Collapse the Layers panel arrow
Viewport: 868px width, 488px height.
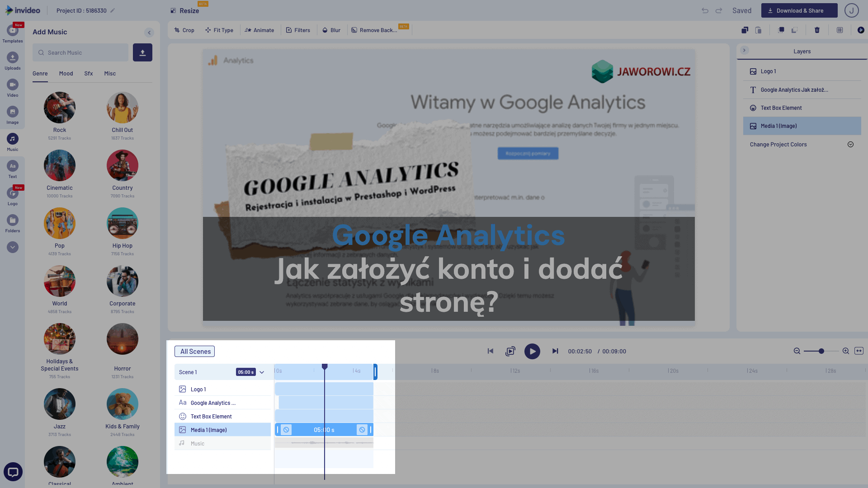pyautogui.click(x=744, y=50)
